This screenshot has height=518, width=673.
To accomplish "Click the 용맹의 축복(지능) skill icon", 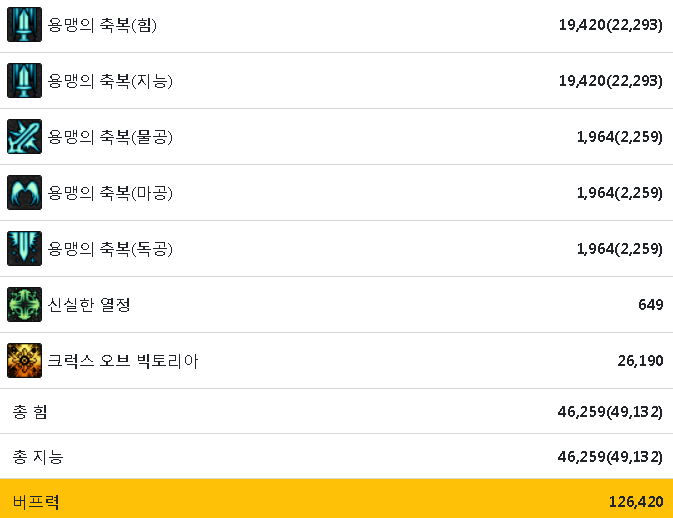I will click(x=24, y=80).
